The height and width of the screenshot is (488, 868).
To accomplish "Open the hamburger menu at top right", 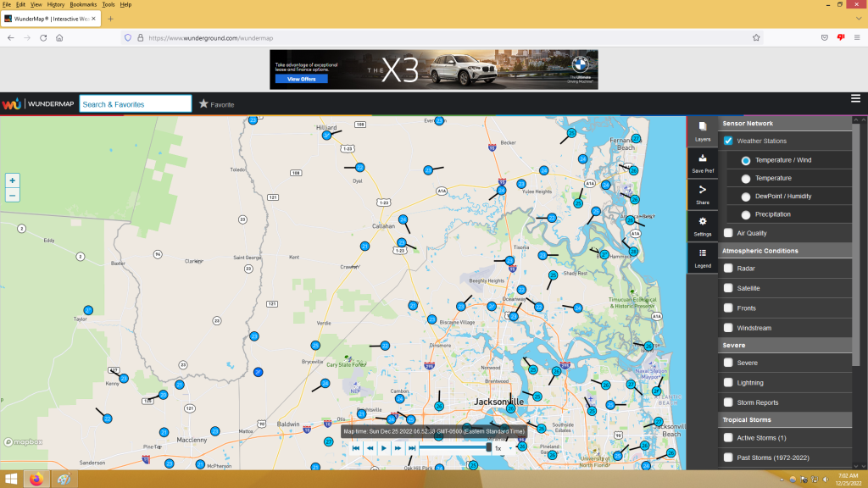I will coord(855,99).
